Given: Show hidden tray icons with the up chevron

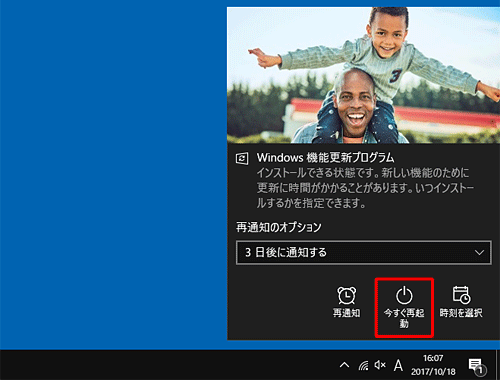Looking at the screenshot, I should pos(344,365).
